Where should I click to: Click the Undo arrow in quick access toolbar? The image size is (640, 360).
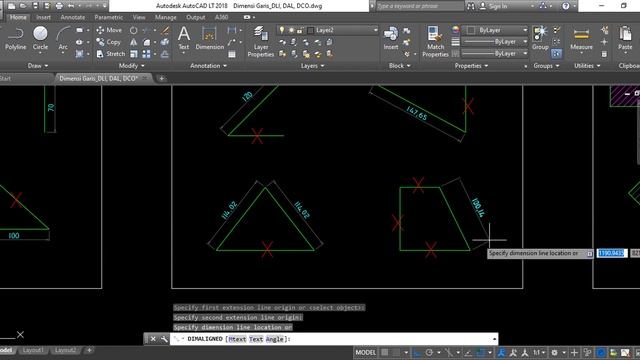coord(71,6)
